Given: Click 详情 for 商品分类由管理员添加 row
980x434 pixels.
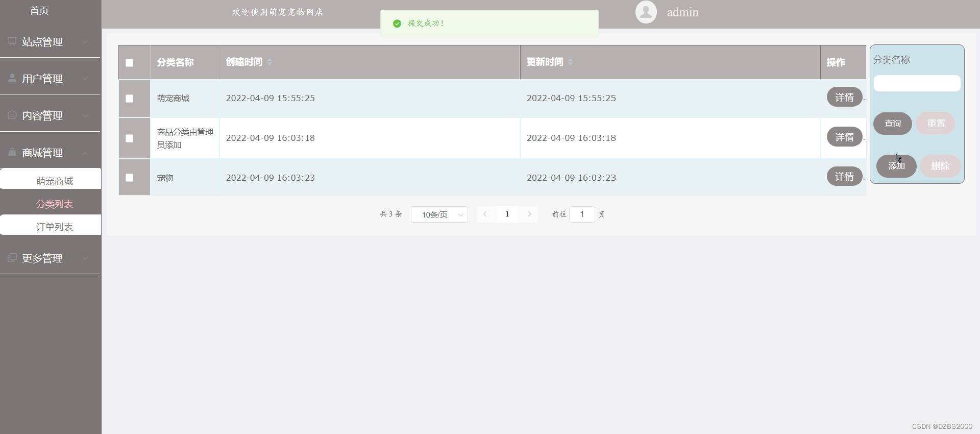Looking at the screenshot, I should [844, 137].
